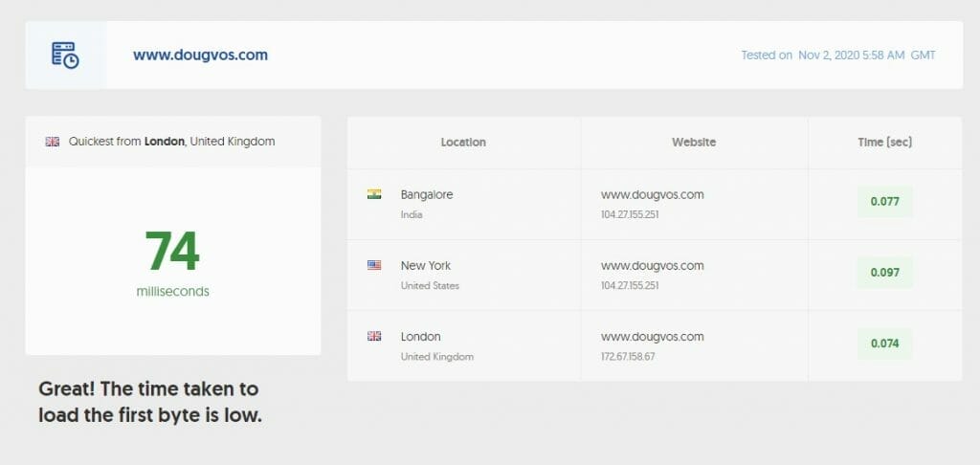
Task: Click the 'India' country label
Action: tap(412, 214)
